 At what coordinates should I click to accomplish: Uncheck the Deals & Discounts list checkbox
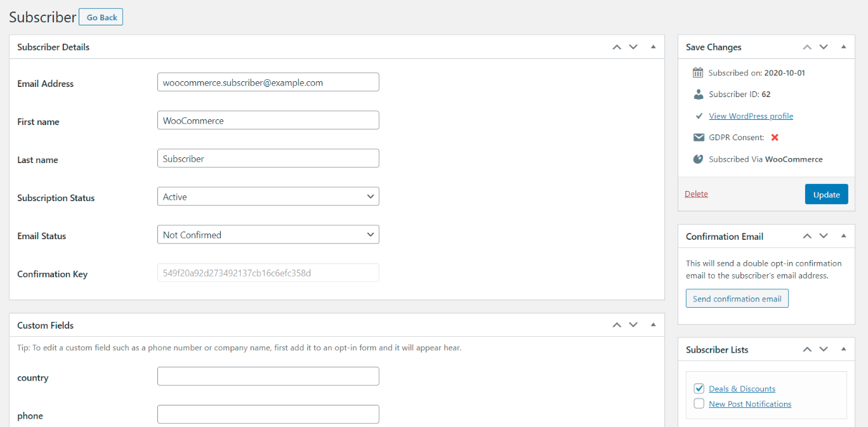pyautogui.click(x=699, y=388)
